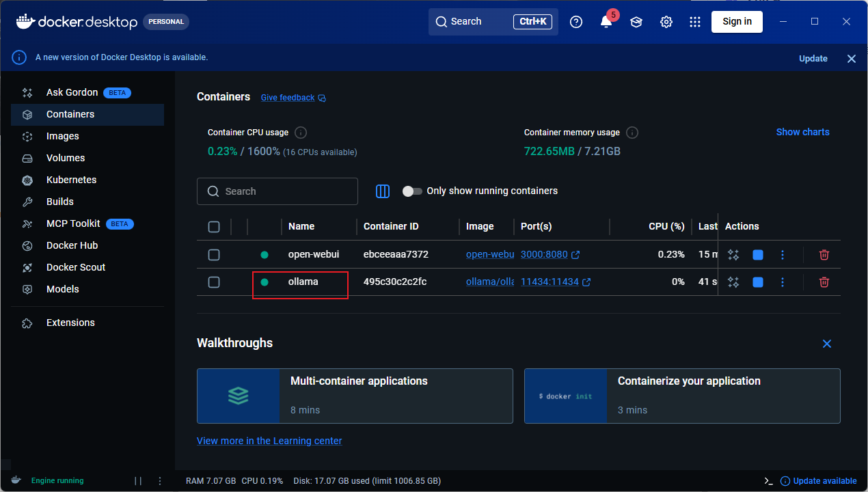Open engine options three-dot menu in status bar
This screenshot has width=868, height=492.
160,481
